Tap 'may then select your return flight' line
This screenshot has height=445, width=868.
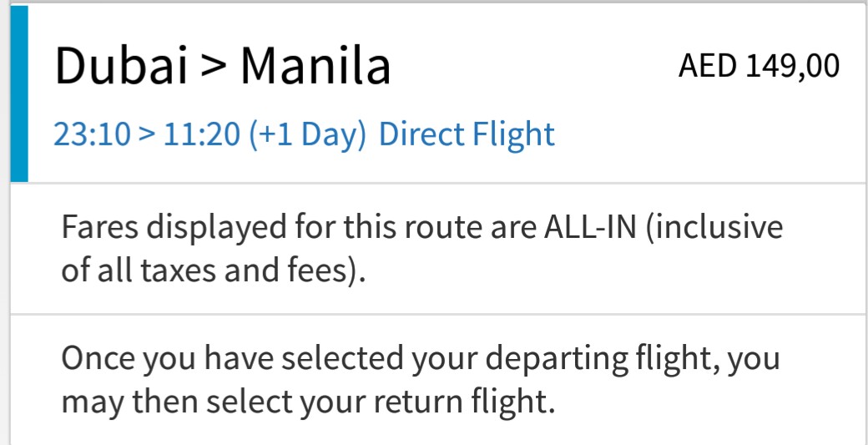click(308, 402)
